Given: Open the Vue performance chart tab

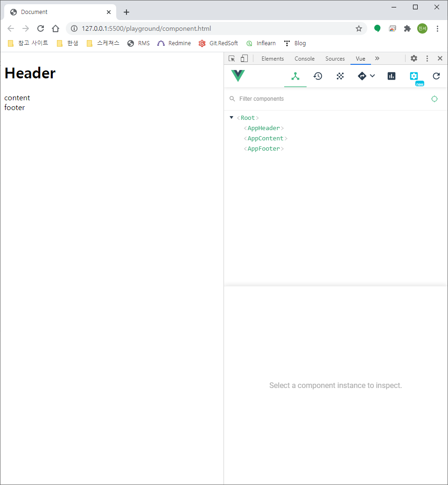Looking at the screenshot, I should [x=392, y=76].
